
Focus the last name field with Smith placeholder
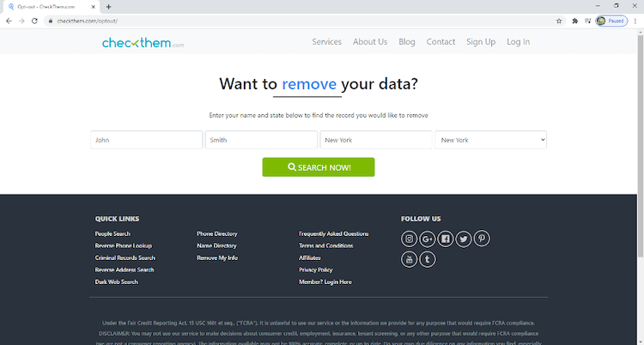pyautogui.click(x=261, y=140)
